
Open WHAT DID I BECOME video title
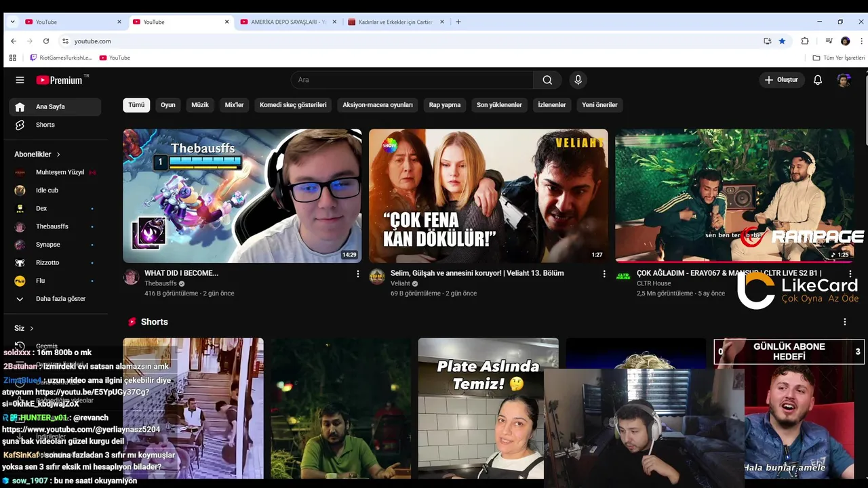[x=181, y=273]
